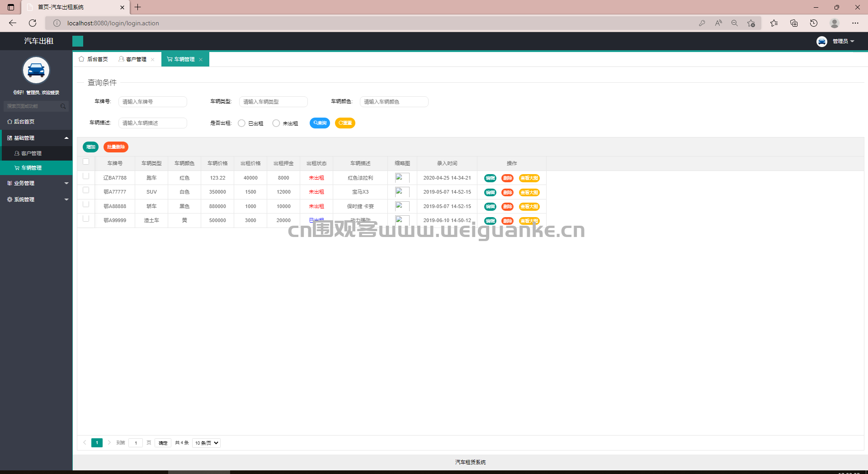Open the 10 条/页 page size dropdown

[x=206, y=443]
